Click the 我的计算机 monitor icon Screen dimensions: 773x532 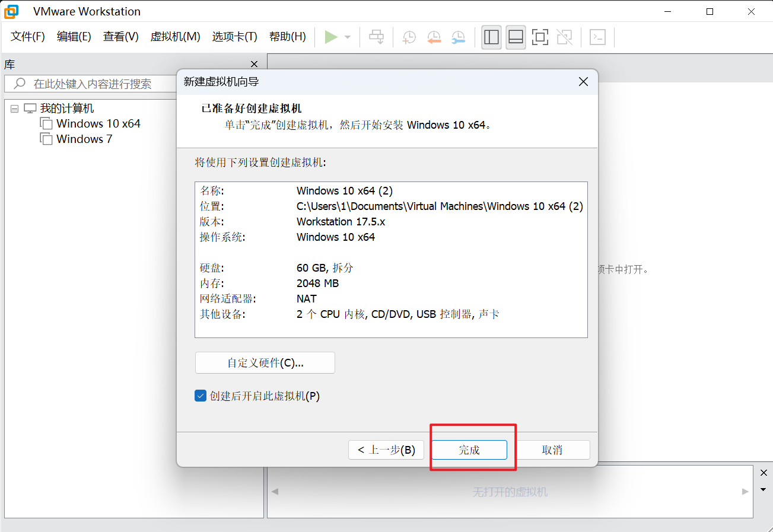pos(30,109)
